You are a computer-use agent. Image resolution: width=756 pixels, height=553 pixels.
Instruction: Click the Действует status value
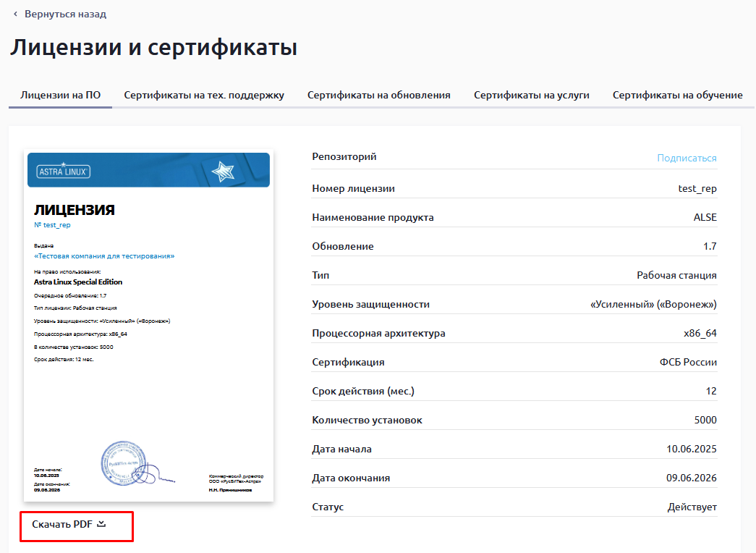point(692,507)
